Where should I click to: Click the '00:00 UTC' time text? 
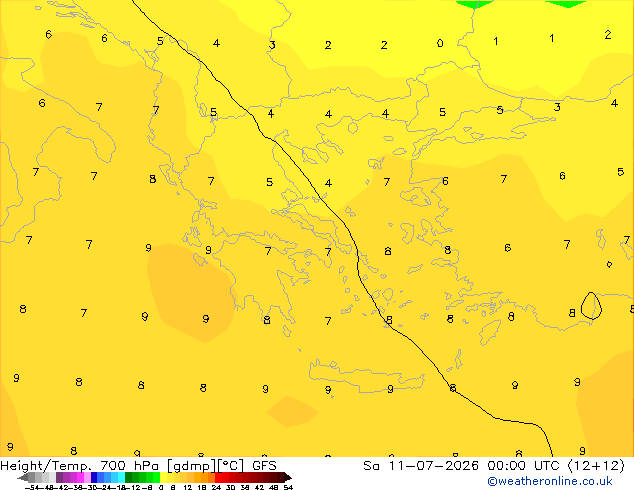click(x=524, y=466)
